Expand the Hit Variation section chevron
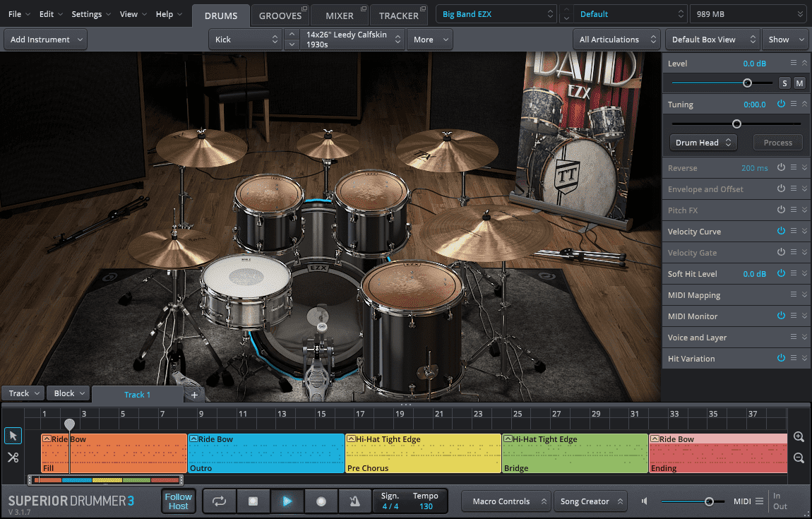The image size is (812, 519). point(804,358)
